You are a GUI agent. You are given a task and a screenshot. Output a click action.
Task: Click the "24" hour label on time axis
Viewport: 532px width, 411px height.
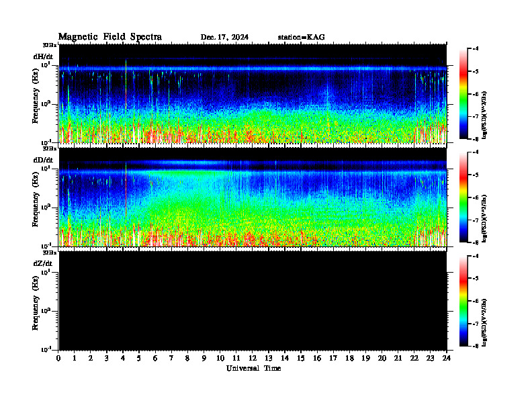point(447,359)
